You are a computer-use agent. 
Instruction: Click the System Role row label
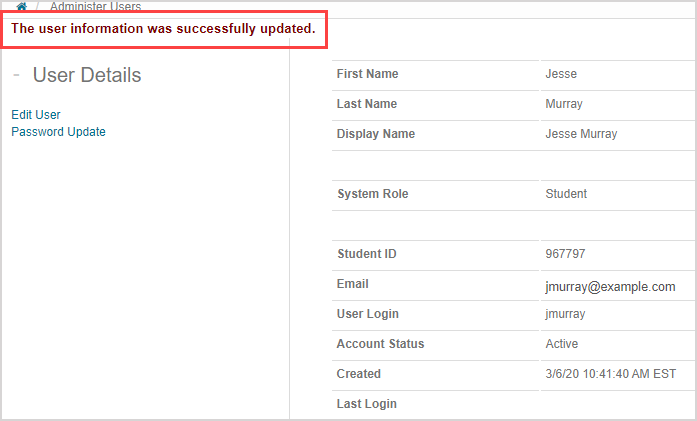tap(372, 194)
